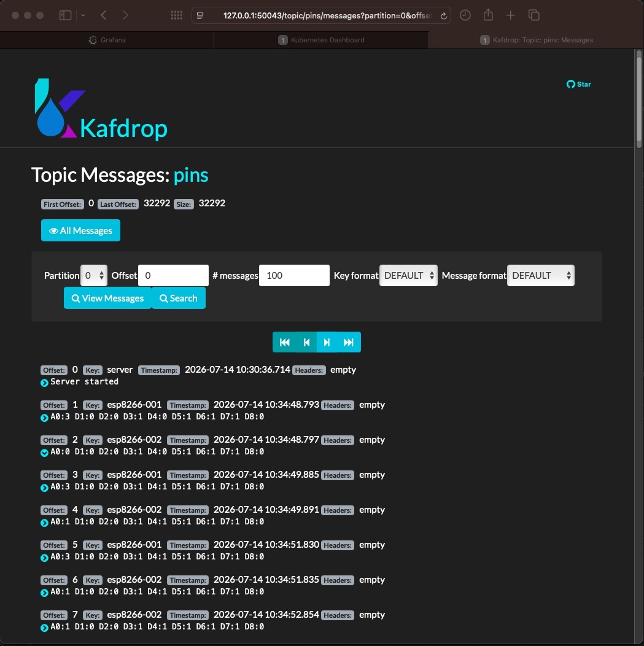The width and height of the screenshot is (644, 646).
Task: Open the GitHub Star link
Action: (x=578, y=84)
